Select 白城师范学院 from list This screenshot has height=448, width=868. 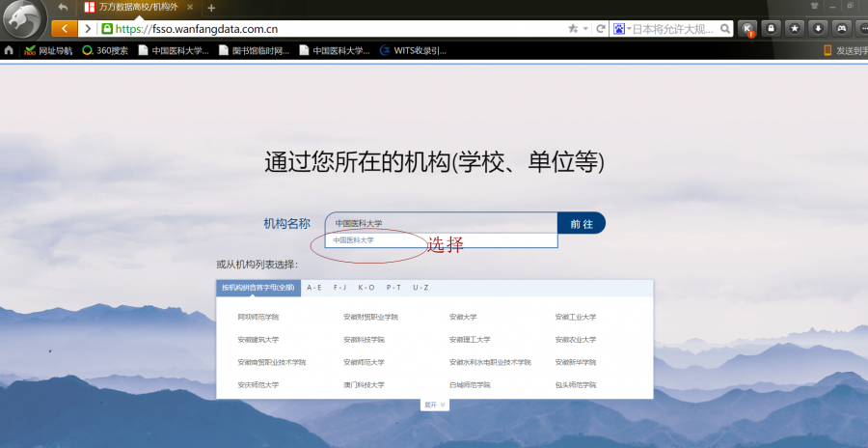click(470, 385)
